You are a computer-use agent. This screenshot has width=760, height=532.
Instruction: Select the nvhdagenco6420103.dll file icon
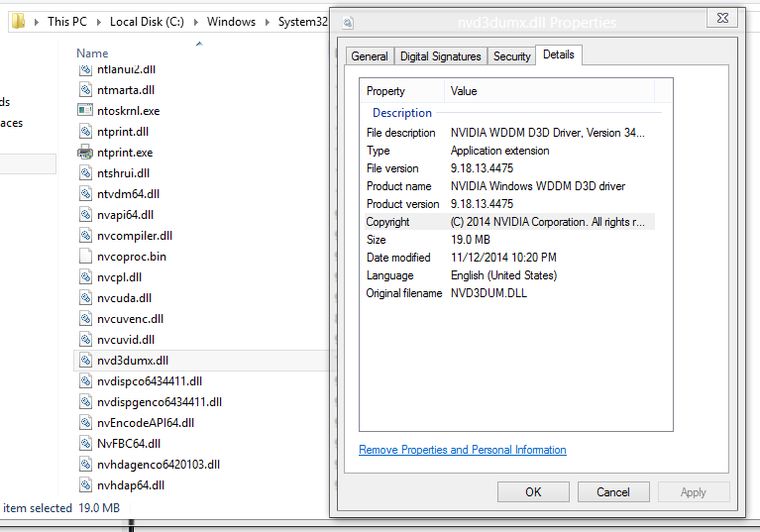[85, 465]
